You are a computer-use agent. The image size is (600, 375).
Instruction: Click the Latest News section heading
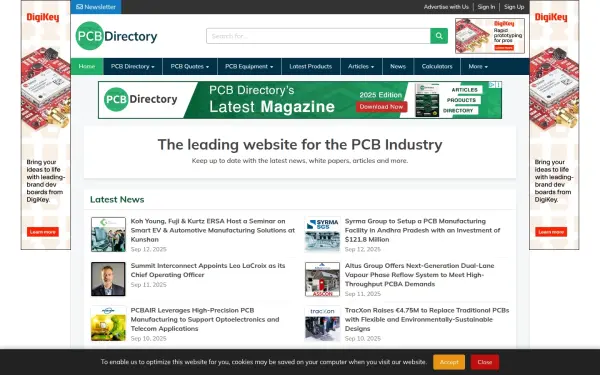(117, 199)
